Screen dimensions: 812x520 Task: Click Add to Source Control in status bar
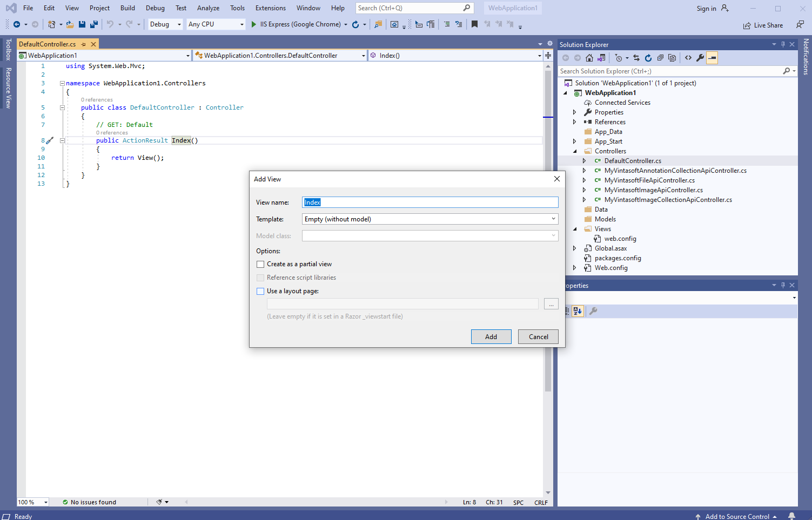click(737, 516)
